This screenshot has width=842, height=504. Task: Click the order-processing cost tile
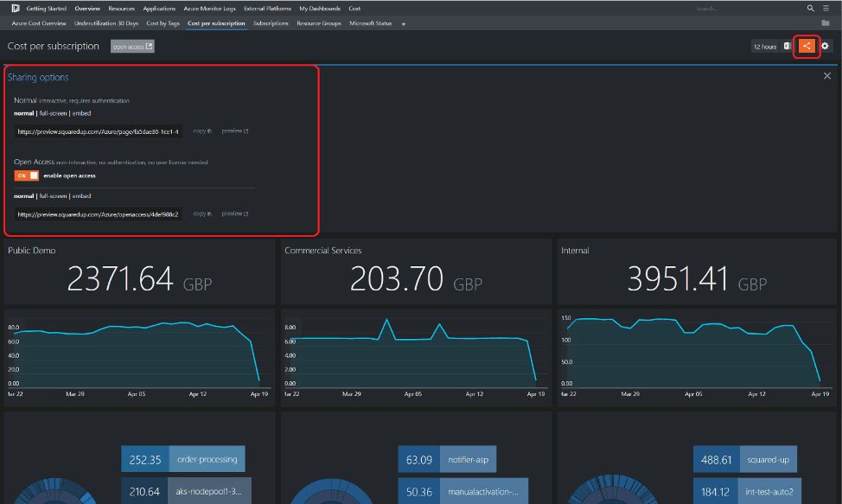[x=183, y=459]
